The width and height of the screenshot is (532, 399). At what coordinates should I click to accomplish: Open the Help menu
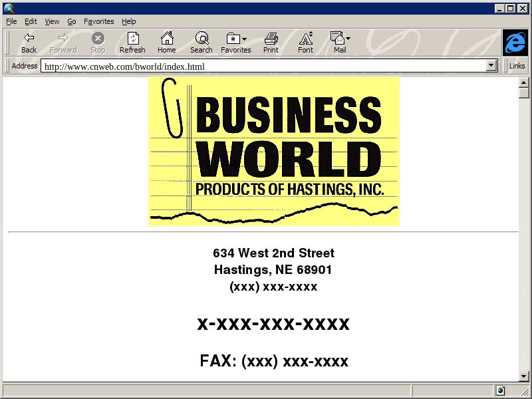coord(128,21)
